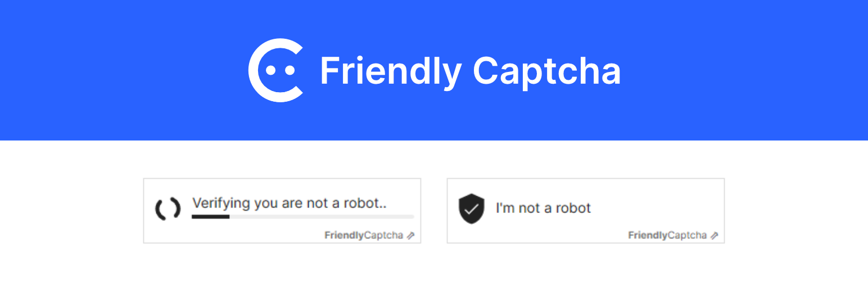Click the white checkmark inside the shield

(472, 209)
